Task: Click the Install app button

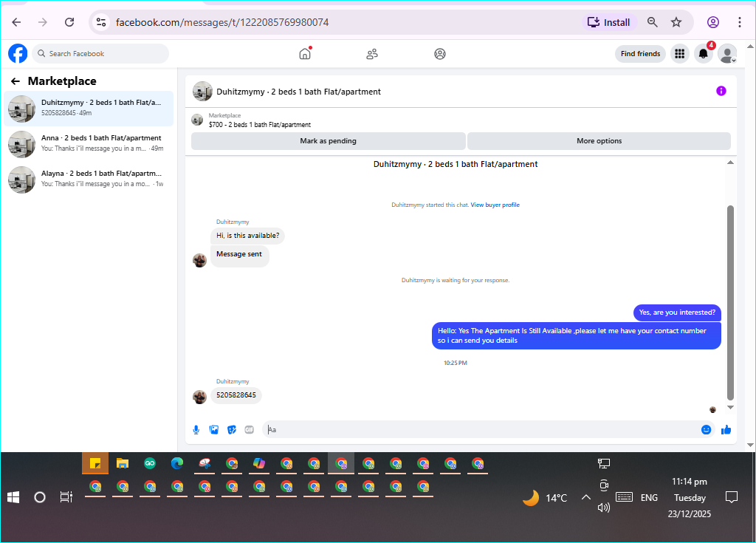Action: point(609,22)
